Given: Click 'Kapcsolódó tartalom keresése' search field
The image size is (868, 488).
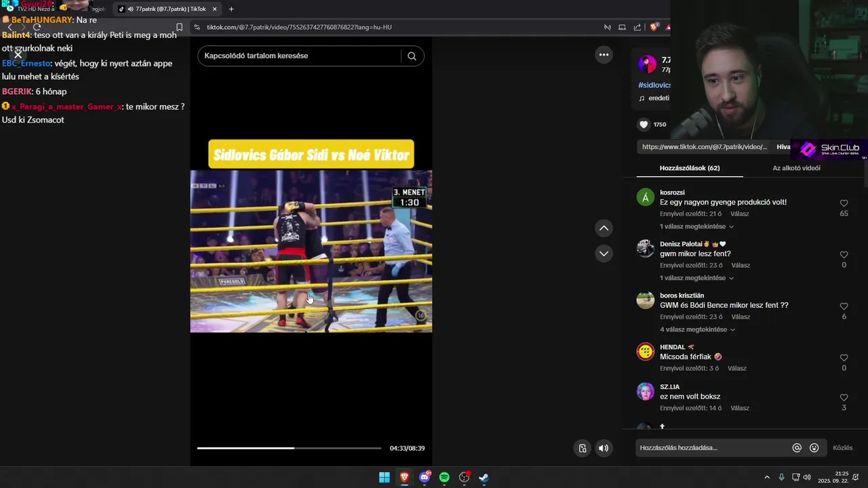Looking at the screenshot, I should (302, 56).
